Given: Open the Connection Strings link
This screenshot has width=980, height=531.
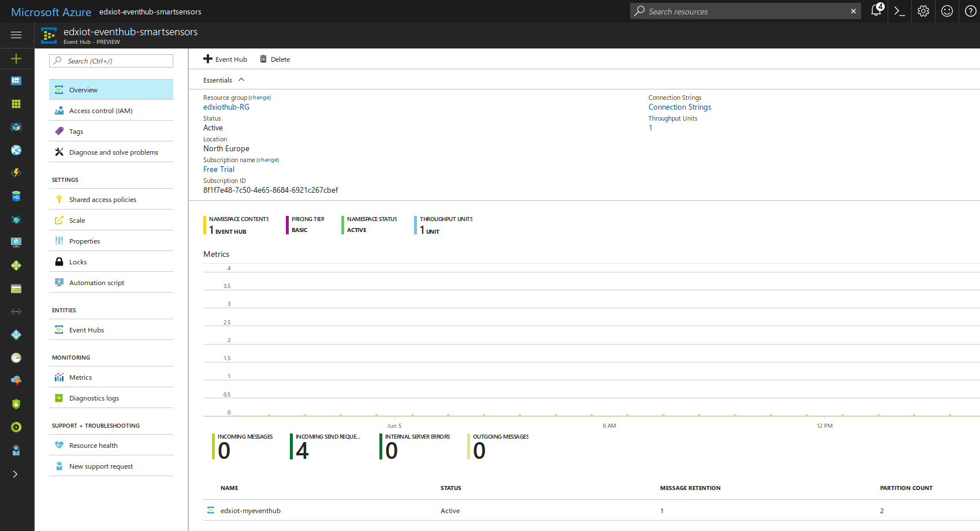Looking at the screenshot, I should [x=680, y=107].
